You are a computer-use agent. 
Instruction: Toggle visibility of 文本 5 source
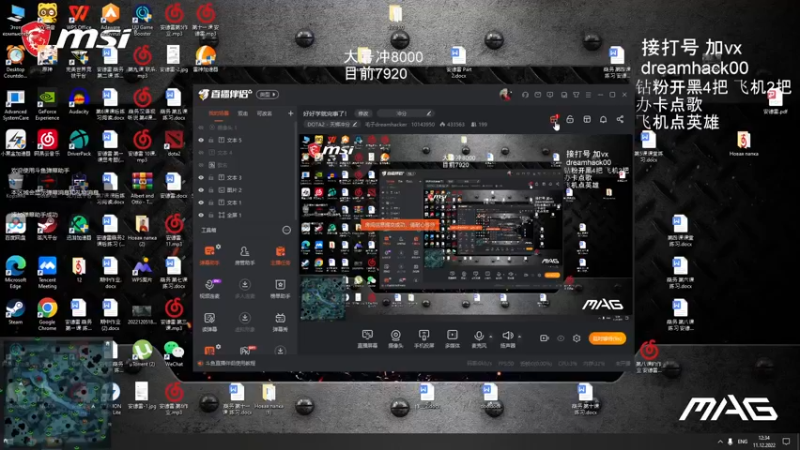pyautogui.click(x=201, y=140)
